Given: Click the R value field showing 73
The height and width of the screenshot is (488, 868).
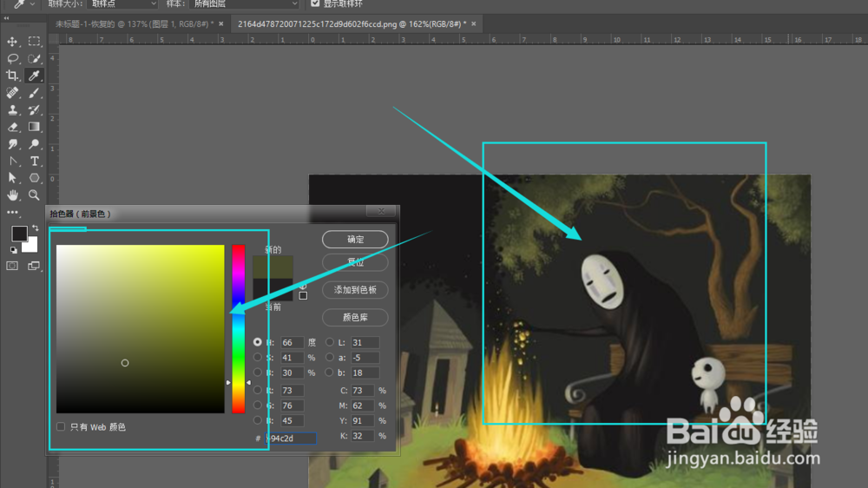Looking at the screenshot, I should pos(292,391).
